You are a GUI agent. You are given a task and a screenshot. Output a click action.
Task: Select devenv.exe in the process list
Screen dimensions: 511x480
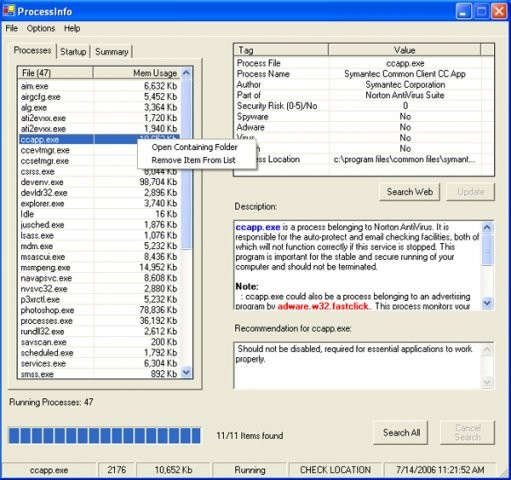click(x=99, y=182)
